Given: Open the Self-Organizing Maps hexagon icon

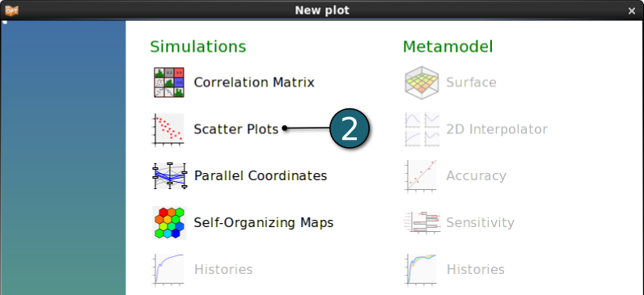Looking at the screenshot, I should pyautogui.click(x=170, y=223).
